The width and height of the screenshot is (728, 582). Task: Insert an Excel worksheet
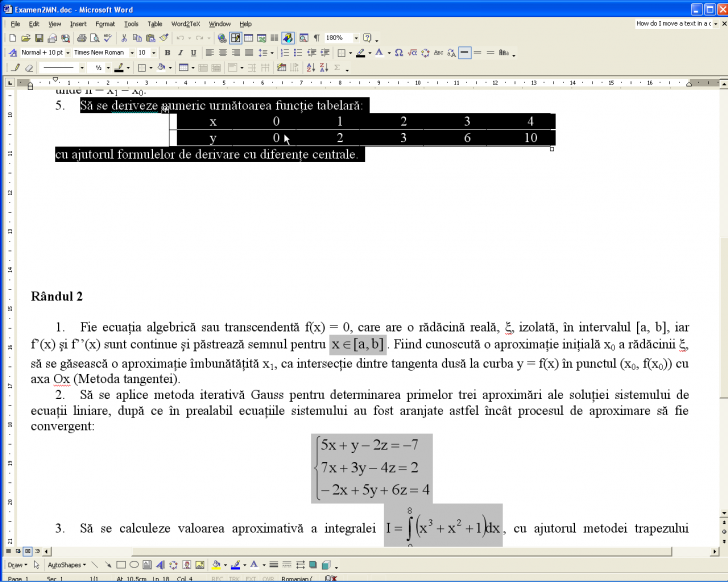coord(262,38)
